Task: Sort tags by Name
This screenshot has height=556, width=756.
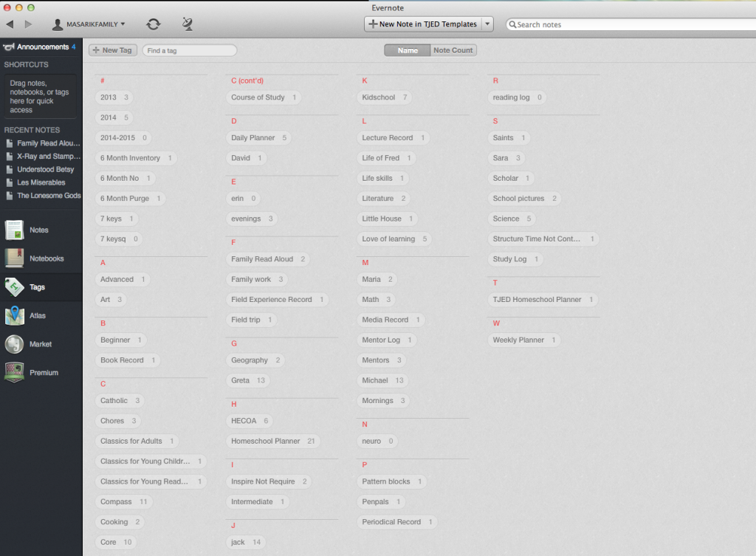Action: [408, 50]
